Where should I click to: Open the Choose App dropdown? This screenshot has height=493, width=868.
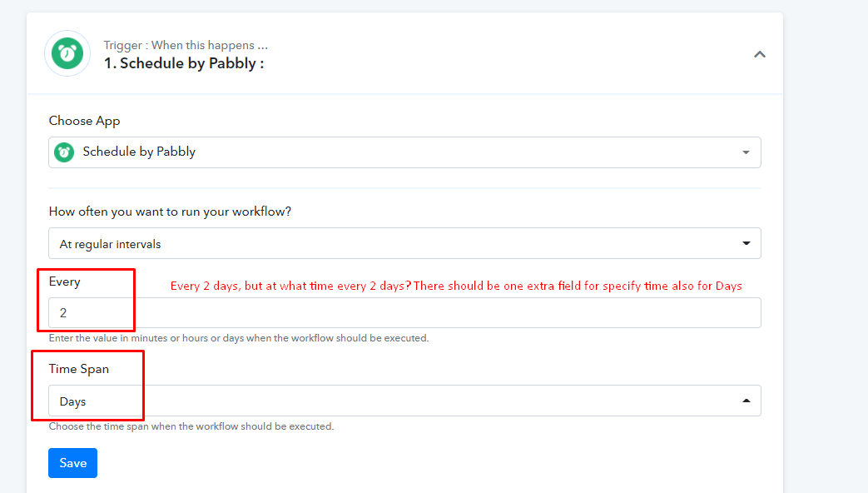click(x=404, y=152)
